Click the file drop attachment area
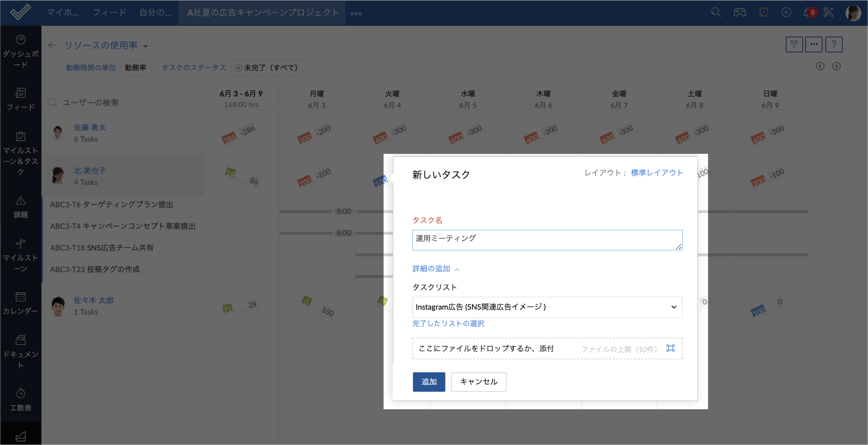This screenshot has height=445, width=868. point(547,349)
